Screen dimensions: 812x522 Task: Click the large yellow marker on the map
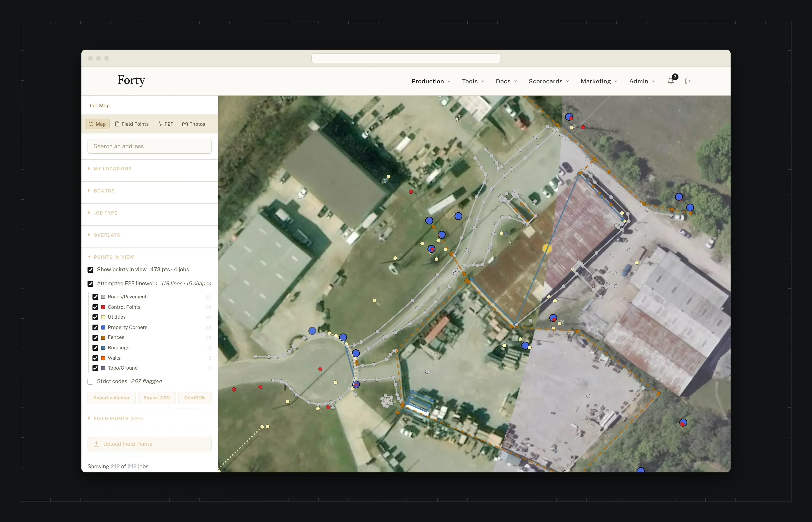(x=547, y=248)
